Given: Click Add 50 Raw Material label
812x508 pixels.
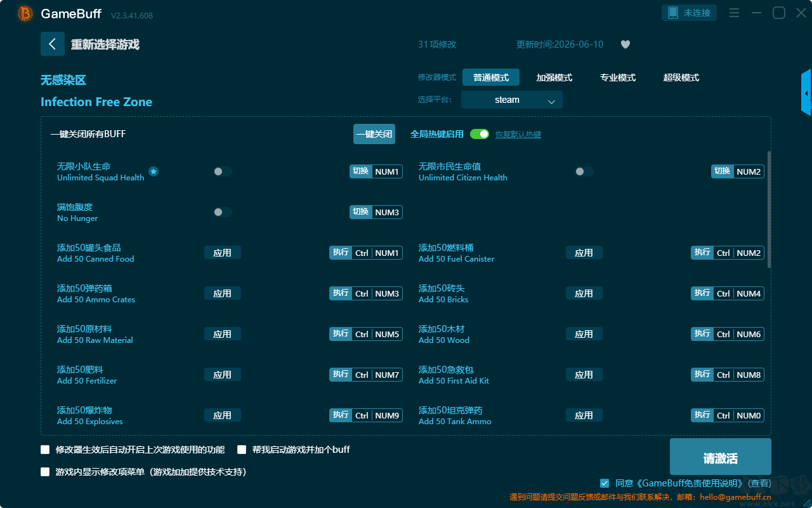Looking at the screenshot, I should pyautogui.click(x=95, y=340).
